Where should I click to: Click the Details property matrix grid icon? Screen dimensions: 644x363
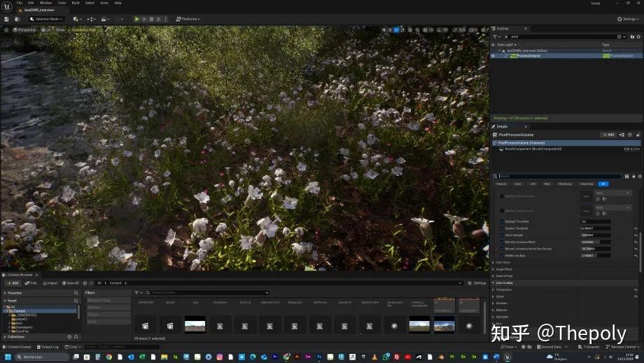tap(626, 177)
